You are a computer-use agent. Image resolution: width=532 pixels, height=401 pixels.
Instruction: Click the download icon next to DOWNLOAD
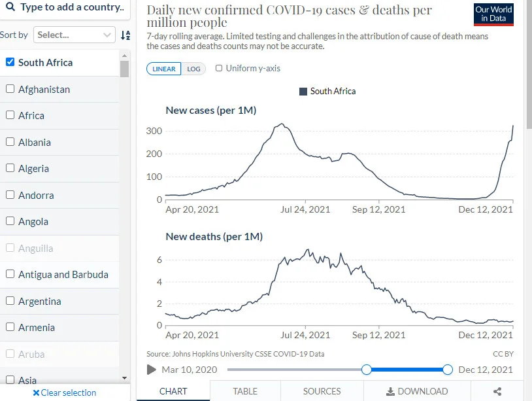click(x=390, y=391)
